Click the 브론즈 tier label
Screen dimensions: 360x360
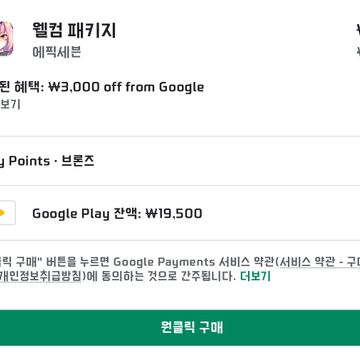[78, 161]
